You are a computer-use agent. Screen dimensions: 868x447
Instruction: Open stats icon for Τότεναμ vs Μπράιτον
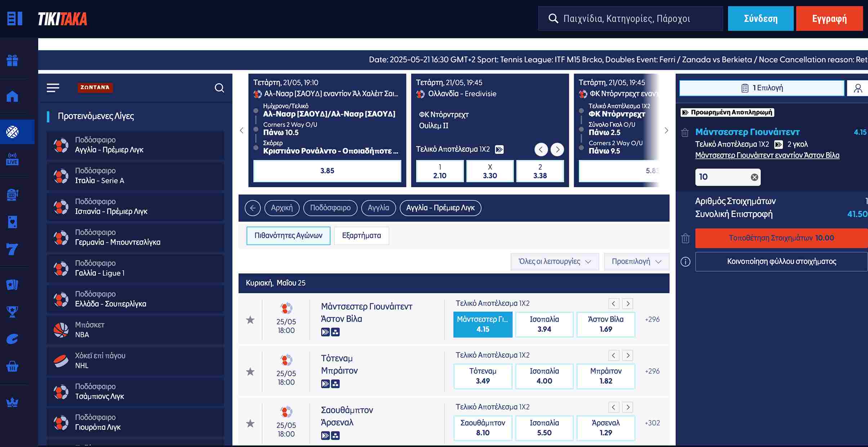tap(335, 384)
